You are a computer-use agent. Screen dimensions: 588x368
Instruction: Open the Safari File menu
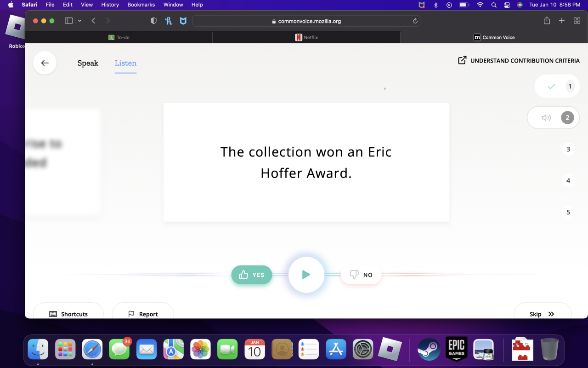(x=50, y=5)
